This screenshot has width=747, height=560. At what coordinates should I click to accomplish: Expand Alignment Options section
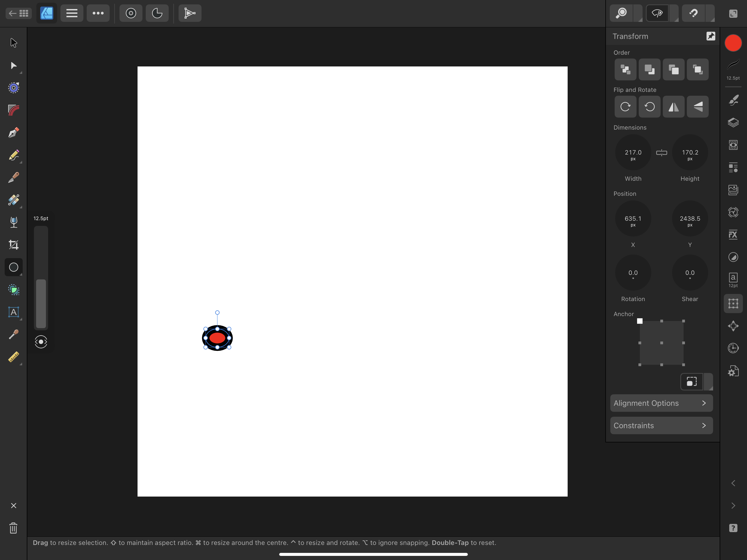pyautogui.click(x=661, y=403)
